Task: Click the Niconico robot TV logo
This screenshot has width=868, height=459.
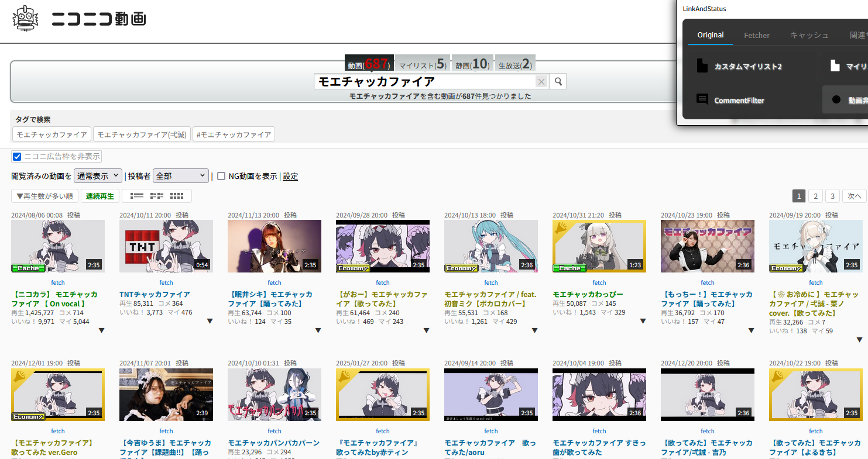Action: (x=25, y=18)
